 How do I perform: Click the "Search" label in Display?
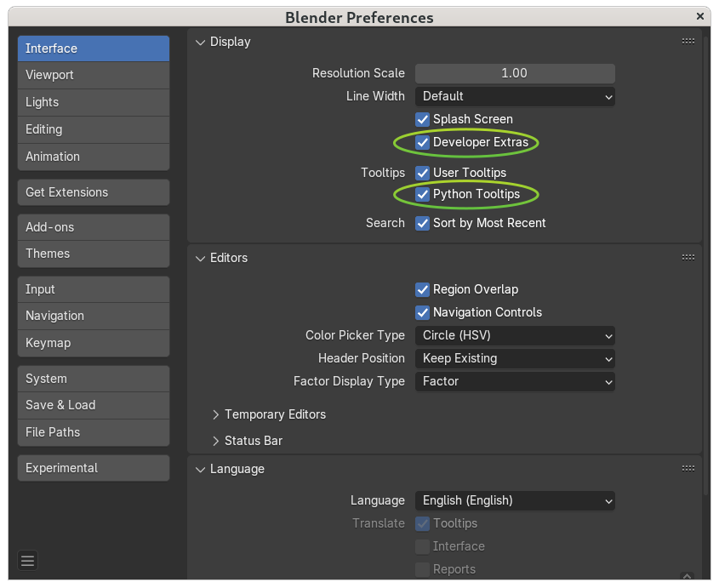tap(385, 223)
